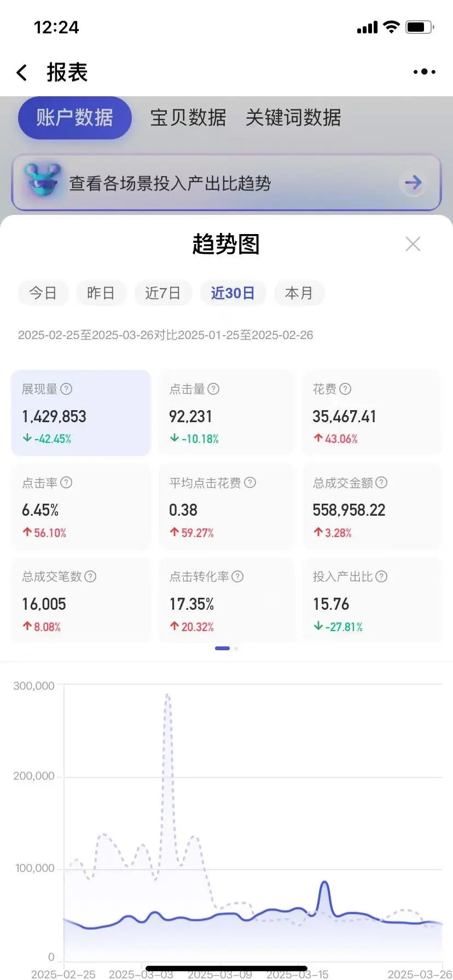Tap the metric cards page indicator

pyautogui.click(x=226, y=648)
